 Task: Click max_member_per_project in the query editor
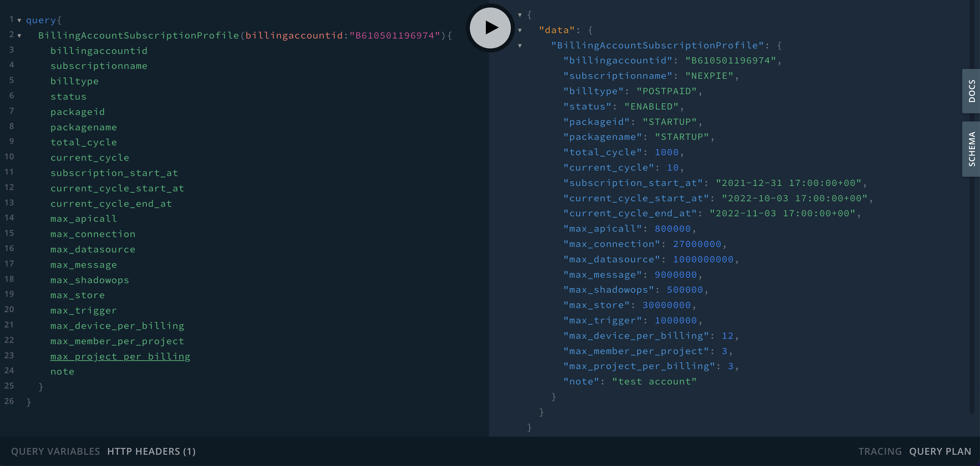tap(117, 341)
